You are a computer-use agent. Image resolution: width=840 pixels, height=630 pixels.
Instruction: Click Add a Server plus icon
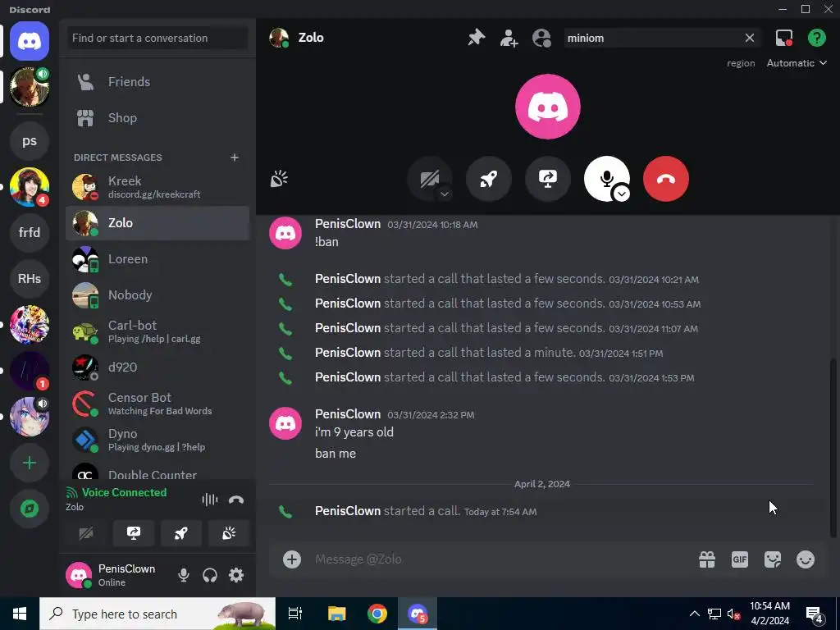(x=30, y=463)
